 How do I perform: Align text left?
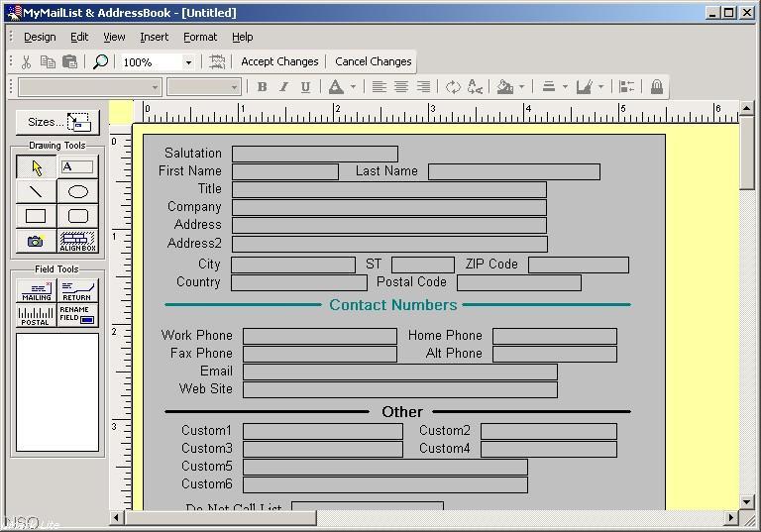click(x=380, y=87)
